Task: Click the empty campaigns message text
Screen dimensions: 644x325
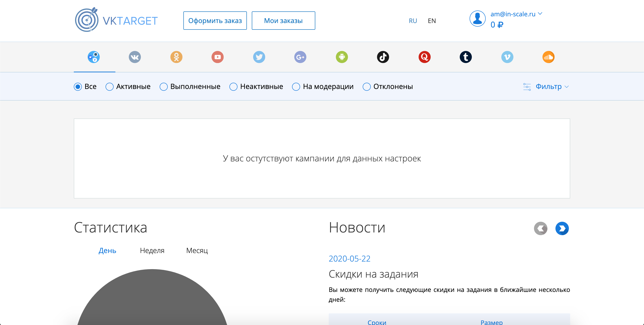Action: [322, 158]
